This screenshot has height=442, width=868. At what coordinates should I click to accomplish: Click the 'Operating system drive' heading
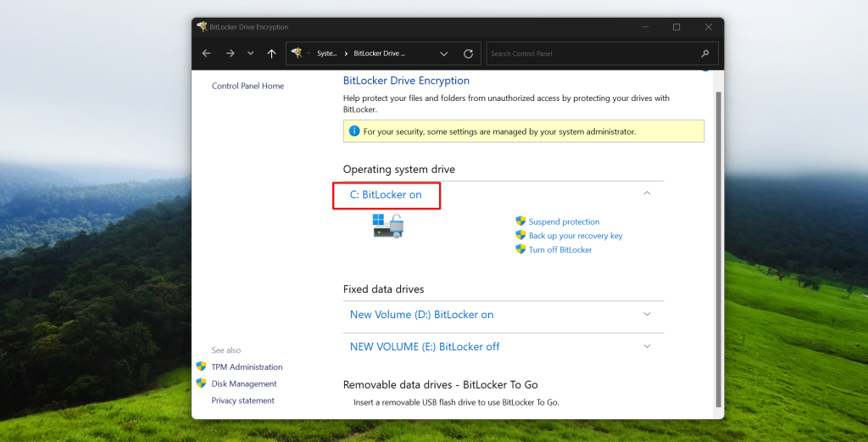tap(399, 170)
